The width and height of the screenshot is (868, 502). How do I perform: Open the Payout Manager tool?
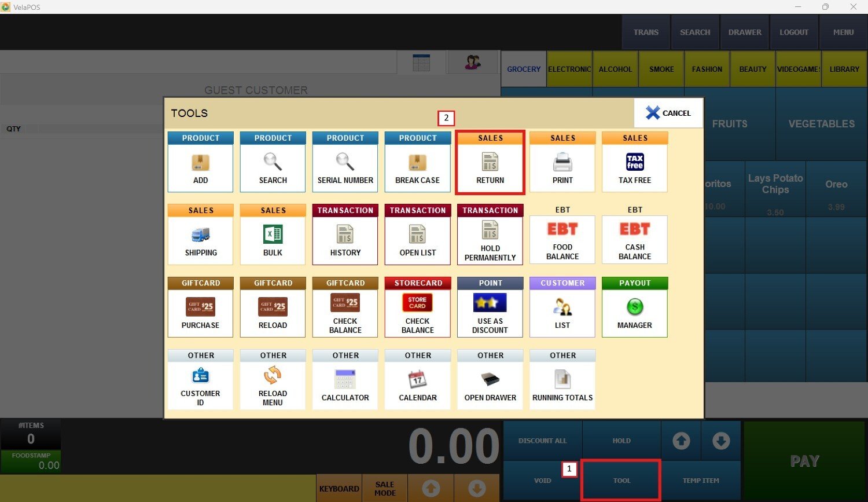(635, 307)
